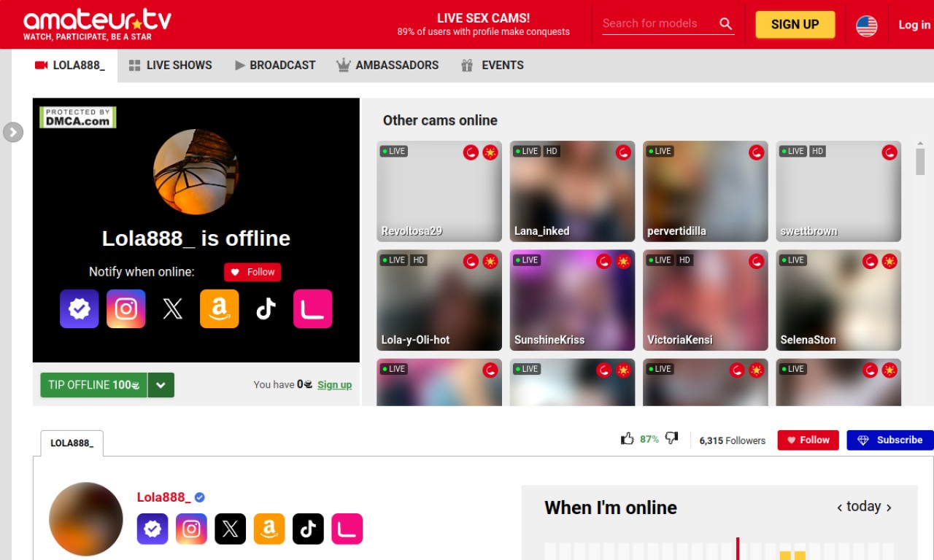
Task: Open X icon in profile section
Action: (230, 529)
